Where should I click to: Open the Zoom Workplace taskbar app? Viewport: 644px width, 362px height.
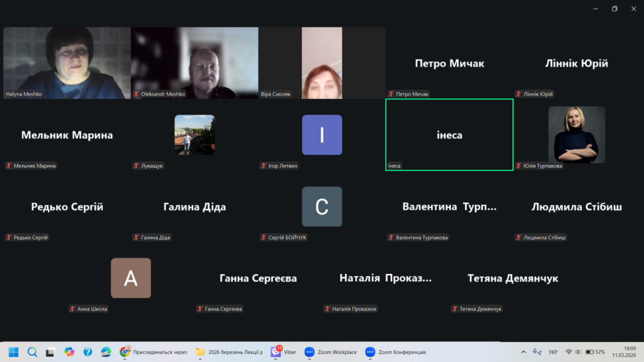(330, 352)
